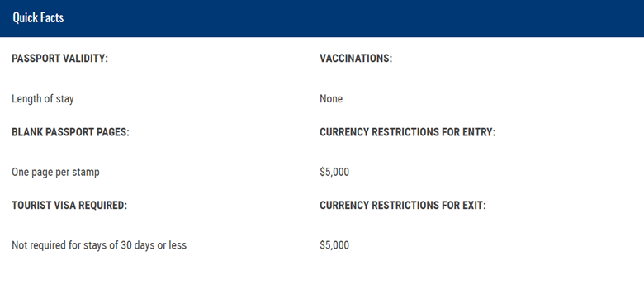Select the CURRENCY RESTRICTIONS FOR ENTRY heading
This screenshot has height=299, width=644.
pyautogui.click(x=407, y=132)
